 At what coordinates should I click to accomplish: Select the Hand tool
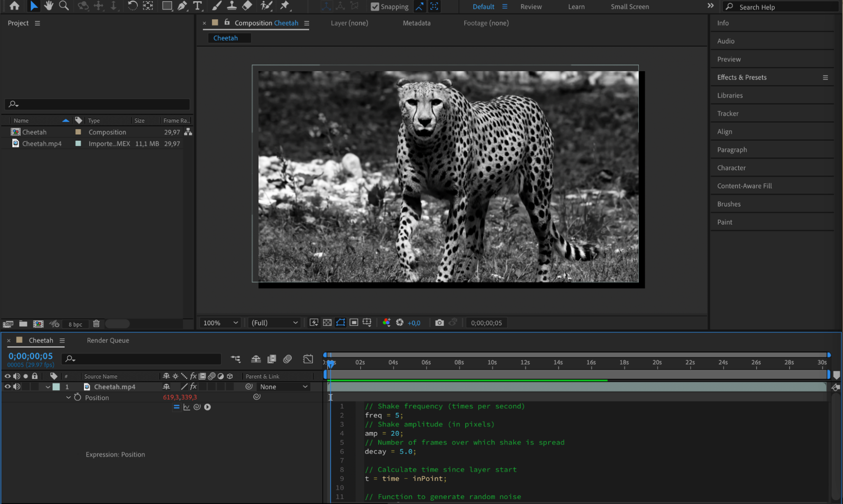point(48,6)
